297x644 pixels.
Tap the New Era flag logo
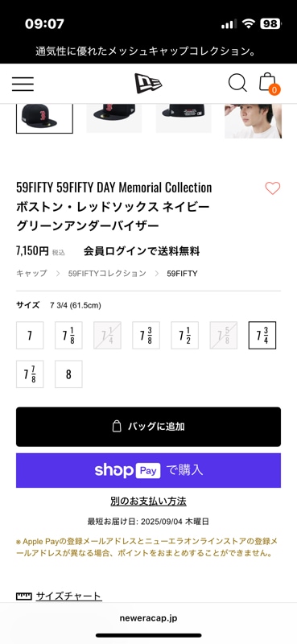pyautogui.click(x=148, y=84)
